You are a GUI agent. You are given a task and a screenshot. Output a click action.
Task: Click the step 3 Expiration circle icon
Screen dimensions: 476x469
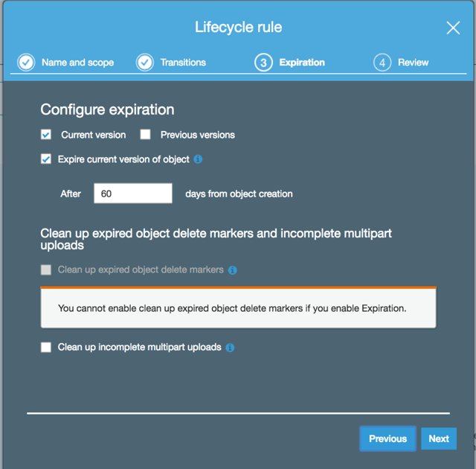click(x=263, y=63)
